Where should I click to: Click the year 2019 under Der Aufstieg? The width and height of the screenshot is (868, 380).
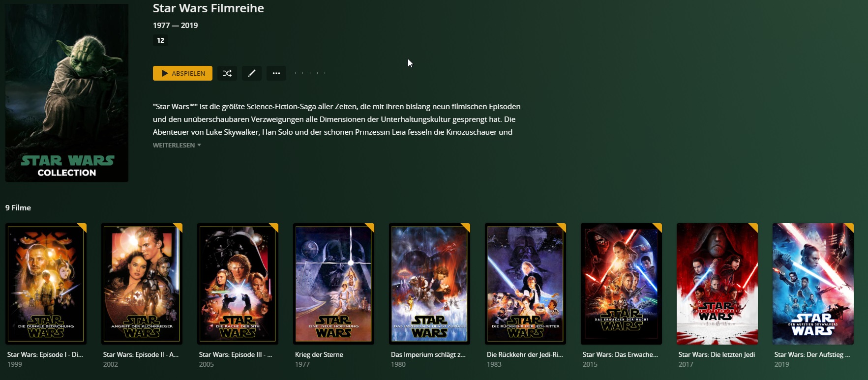pos(782,364)
